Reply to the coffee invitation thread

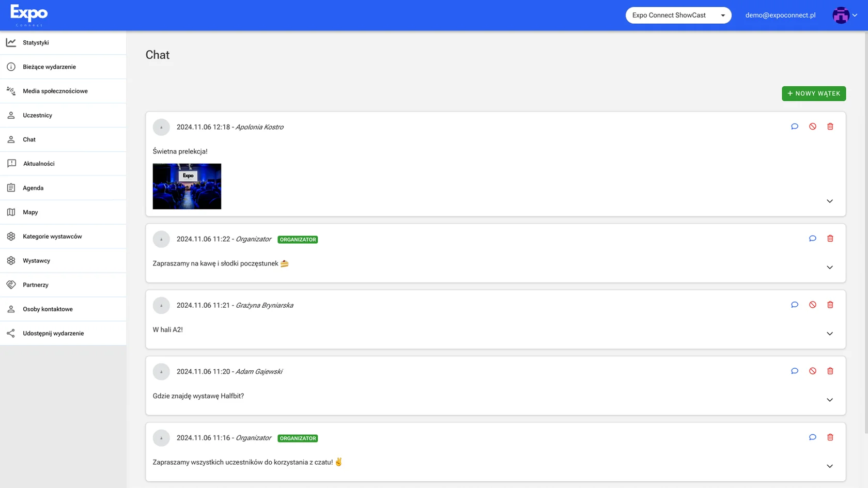(x=813, y=239)
